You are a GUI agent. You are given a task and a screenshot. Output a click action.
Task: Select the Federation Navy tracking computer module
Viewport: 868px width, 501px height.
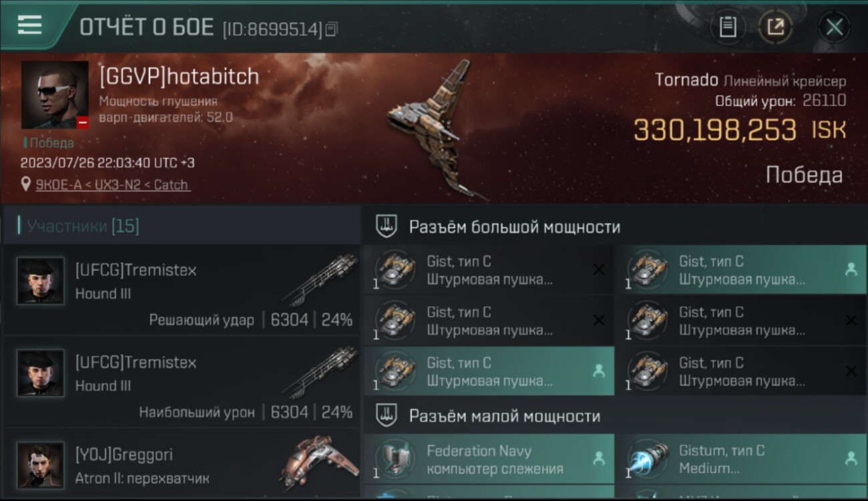click(489, 460)
